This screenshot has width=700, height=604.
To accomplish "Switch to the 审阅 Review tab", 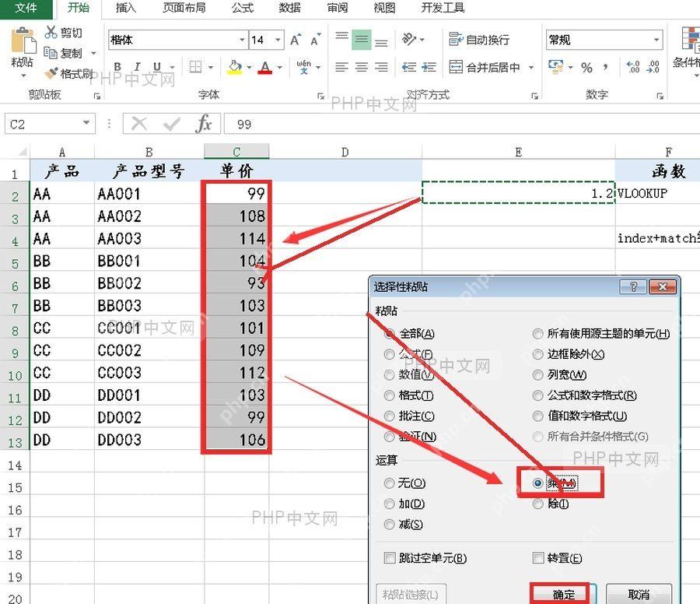I will 337,8.
